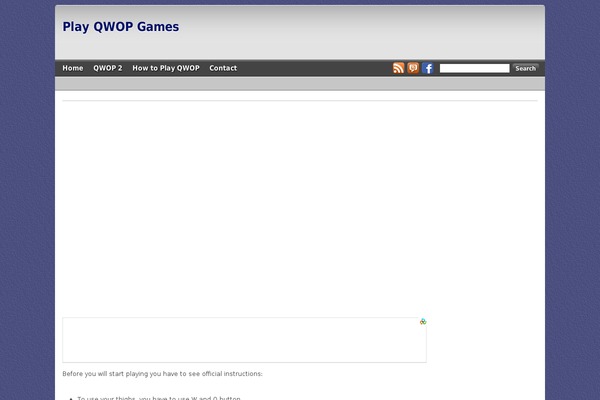Click the Search button
Image resolution: width=600 pixels, height=400 pixels.
coord(525,68)
